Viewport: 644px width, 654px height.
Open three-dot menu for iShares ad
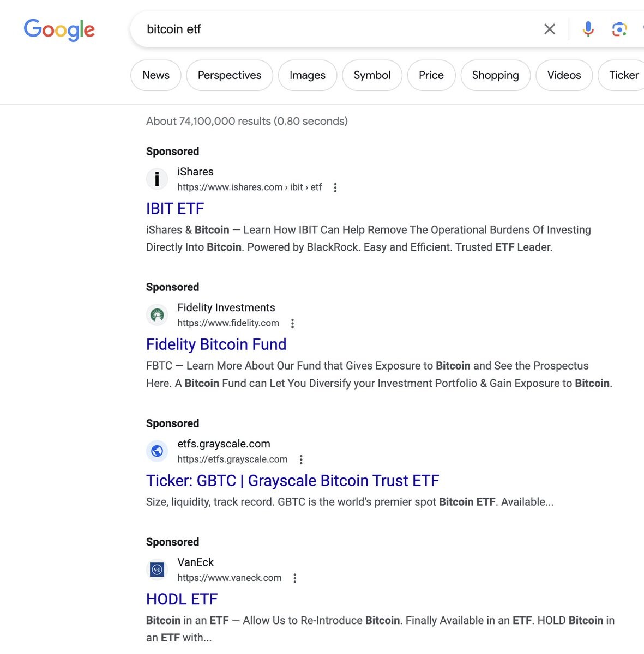tap(335, 187)
